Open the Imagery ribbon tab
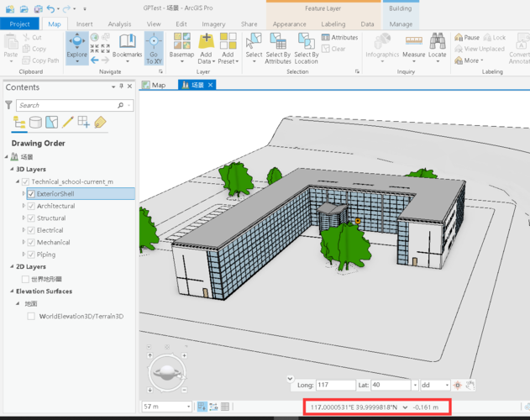The image size is (530, 420). (x=213, y=24)
